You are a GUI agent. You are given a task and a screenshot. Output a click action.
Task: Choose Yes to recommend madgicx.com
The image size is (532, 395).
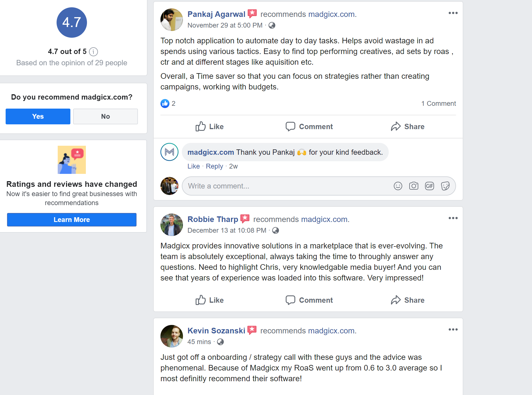(x=38, y=116)
